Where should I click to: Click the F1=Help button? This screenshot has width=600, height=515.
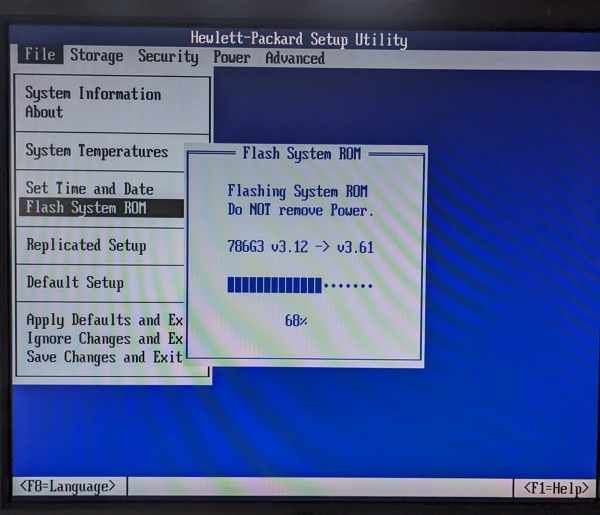[x=556, y=488]
